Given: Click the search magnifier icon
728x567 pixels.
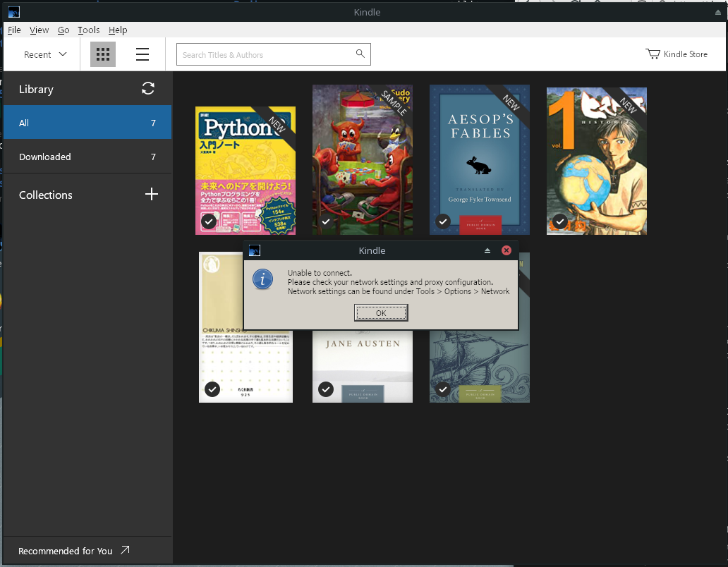Looking at the screenshot, I should tap(360, 54).
